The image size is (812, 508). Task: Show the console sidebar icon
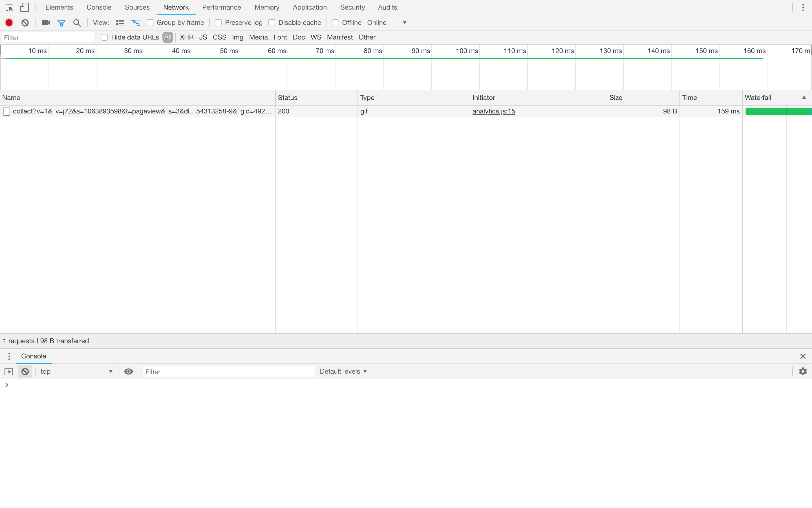click(9, 372)
